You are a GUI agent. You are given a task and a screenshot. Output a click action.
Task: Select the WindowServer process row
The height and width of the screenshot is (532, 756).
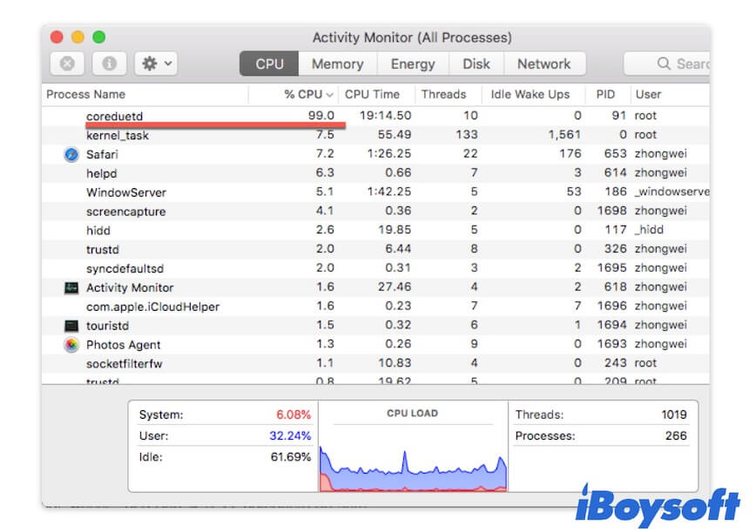point(375,192)
